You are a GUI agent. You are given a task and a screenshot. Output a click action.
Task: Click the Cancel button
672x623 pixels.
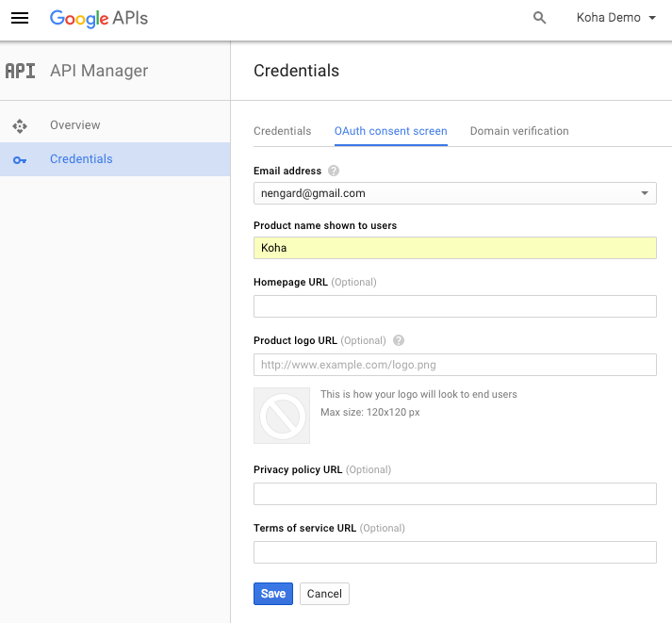coord(324,594)
